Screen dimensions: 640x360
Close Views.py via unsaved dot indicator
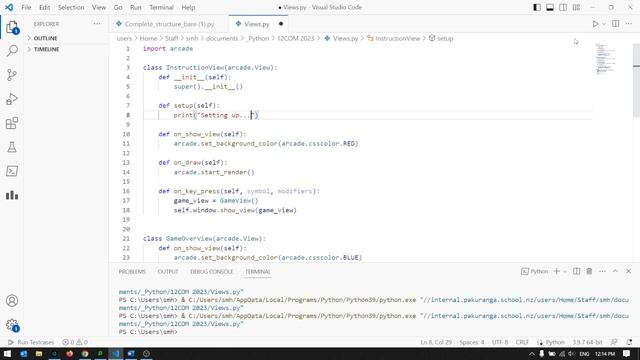click(281, 24)
